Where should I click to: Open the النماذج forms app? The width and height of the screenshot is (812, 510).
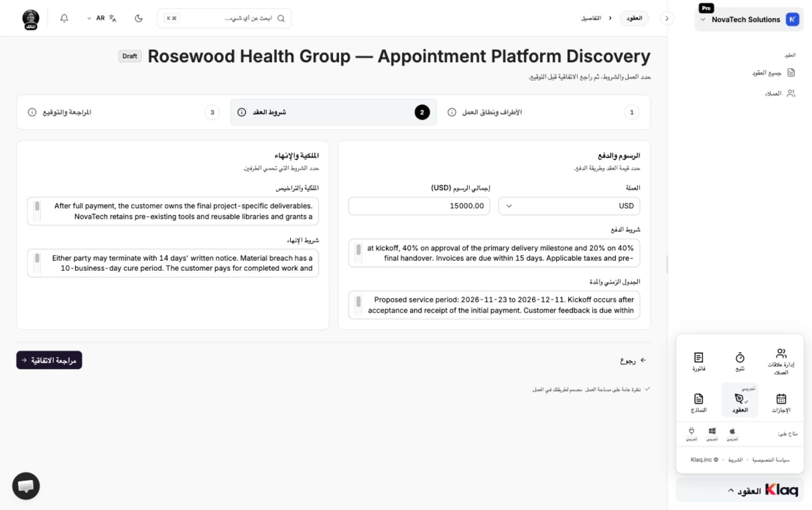[699, 402]
